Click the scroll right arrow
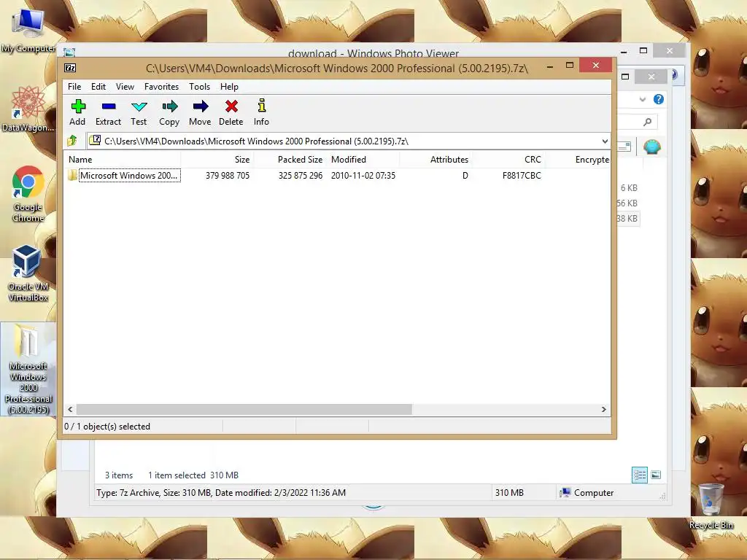This screenshot has width=747, height=560. point(603,409)
